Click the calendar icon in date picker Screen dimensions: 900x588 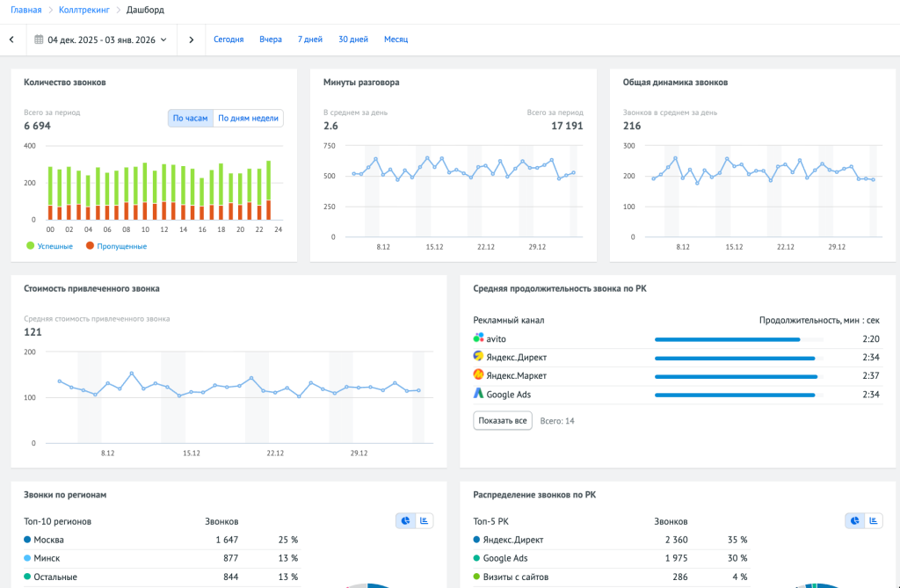tap(40, 40)
